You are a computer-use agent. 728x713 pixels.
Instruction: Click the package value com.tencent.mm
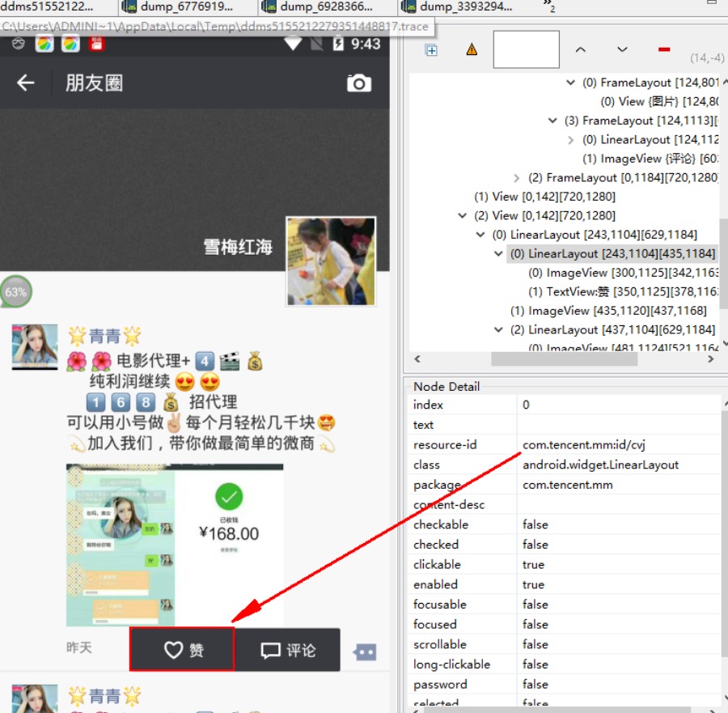tap(567, 485)
